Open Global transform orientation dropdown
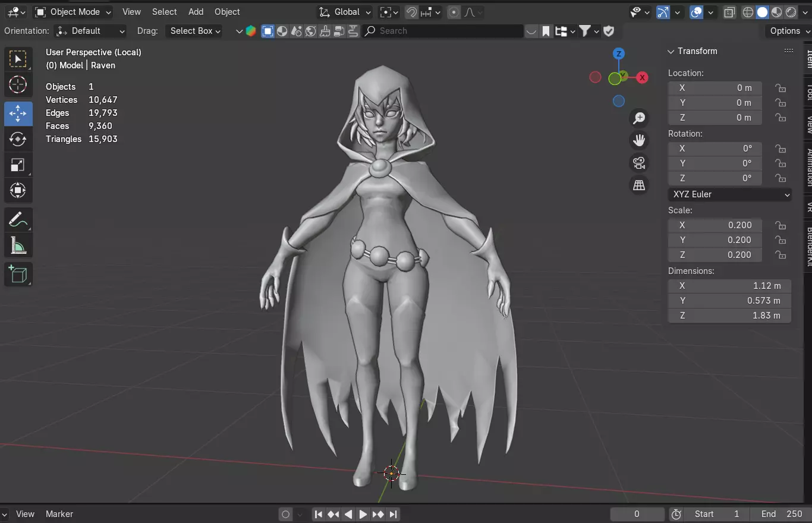The image size is (812, 523). click(x=345, y=12)
